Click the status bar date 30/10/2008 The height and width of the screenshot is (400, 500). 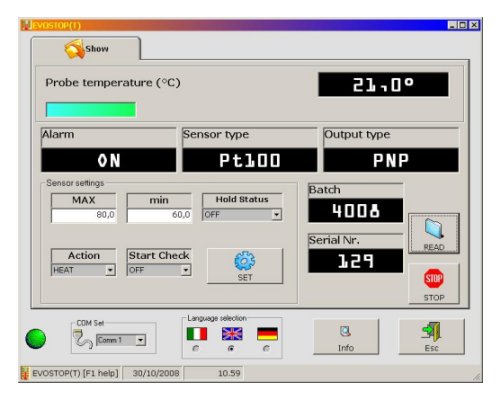coord(156,373)
